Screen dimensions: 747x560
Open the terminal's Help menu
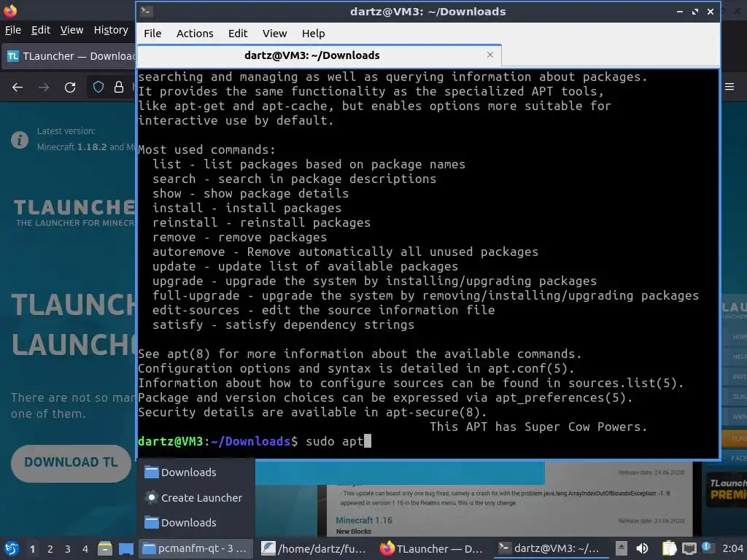[x=313, y=34]
